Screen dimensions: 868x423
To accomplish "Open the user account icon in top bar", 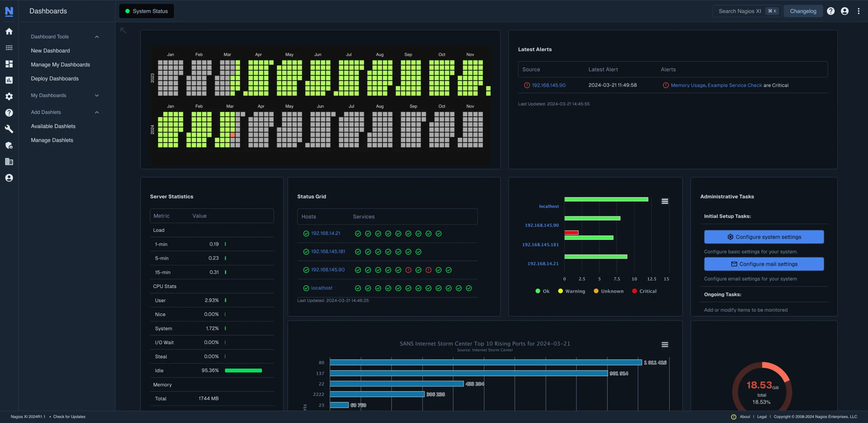I will pyautogui.click(x=845, y=11).
